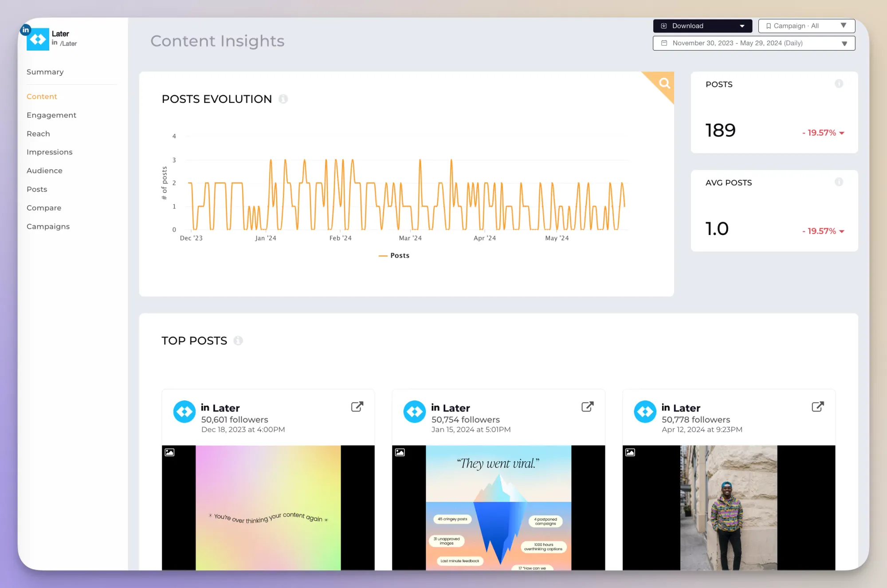Image resolution: width=887 pixels, height=588 pixels.
Task: Click Later avatar on the 50,754 followers post
Action: (x=414, y=412)
